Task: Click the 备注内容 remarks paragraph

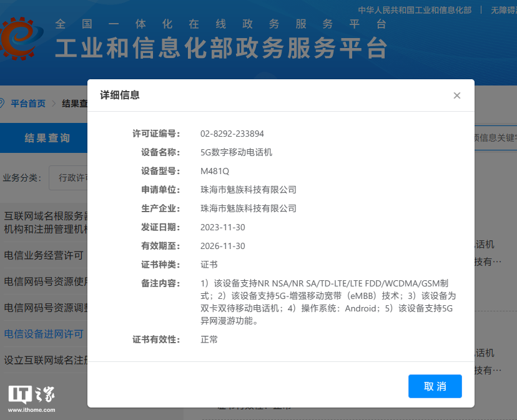Action: tap(328, 302)
